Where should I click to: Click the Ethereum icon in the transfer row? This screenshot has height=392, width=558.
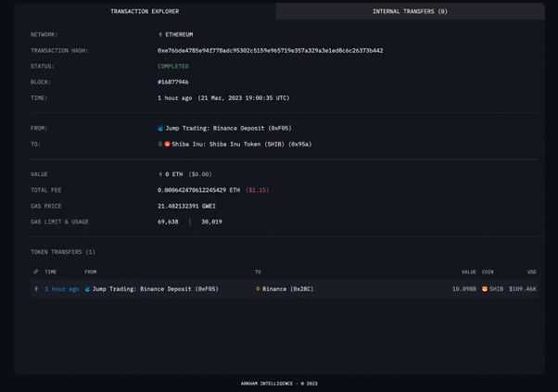pyautogui.click(x=36, y=289)
